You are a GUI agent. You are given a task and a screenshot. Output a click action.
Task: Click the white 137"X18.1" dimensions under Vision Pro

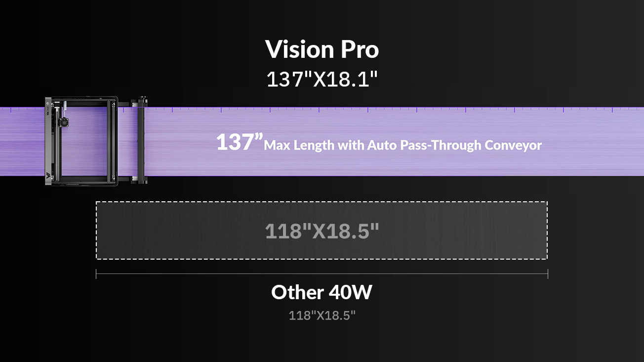click(322, 79)
